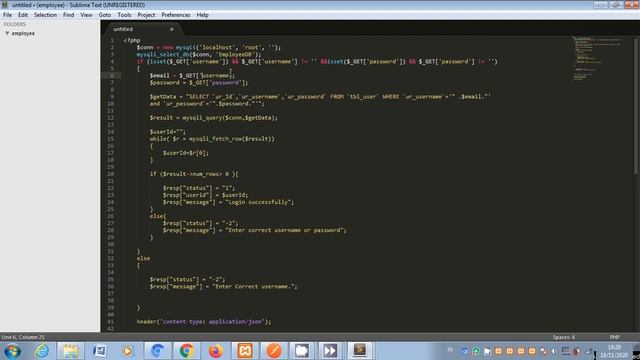This screenshot has width=640, height=360.
Task: Open Postman orange taskbar icon
Action: (274, 351)
